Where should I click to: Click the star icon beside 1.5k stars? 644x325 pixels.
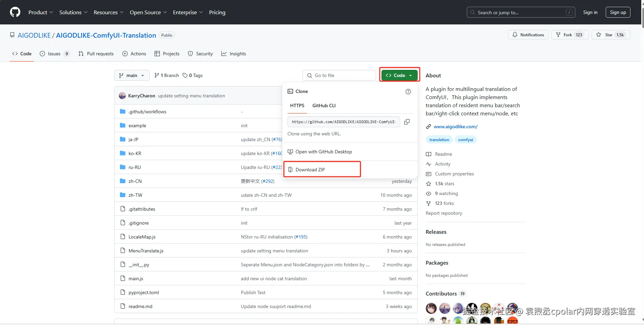click(429, 184)
